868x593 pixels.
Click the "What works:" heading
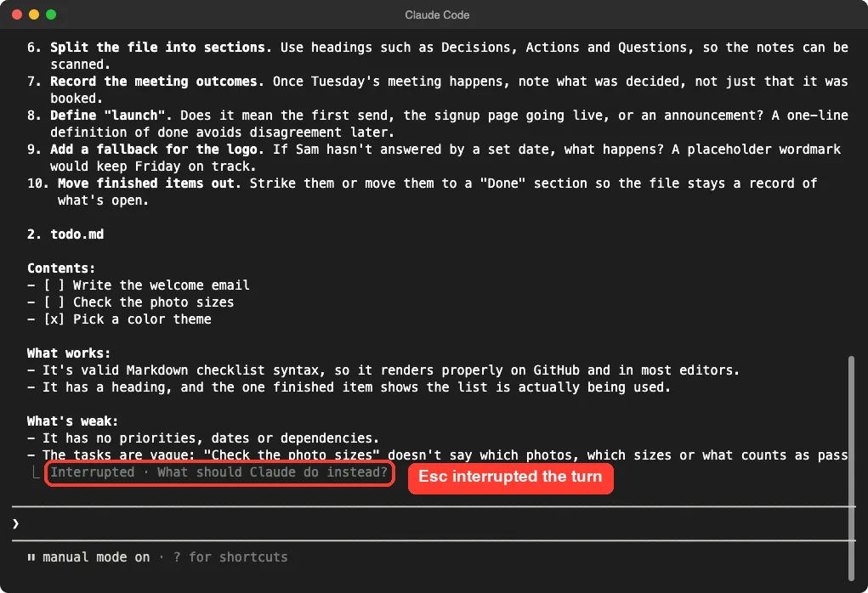[x=69, y=353]
